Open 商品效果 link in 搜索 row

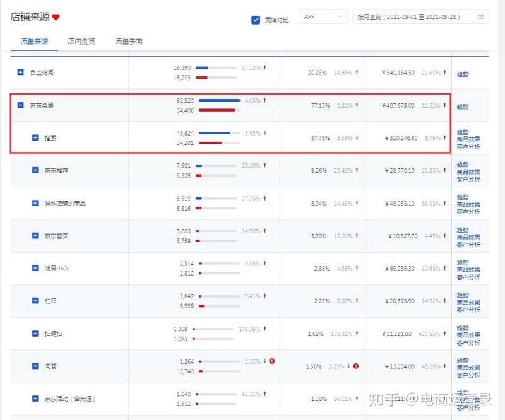[x=468, y=139]
